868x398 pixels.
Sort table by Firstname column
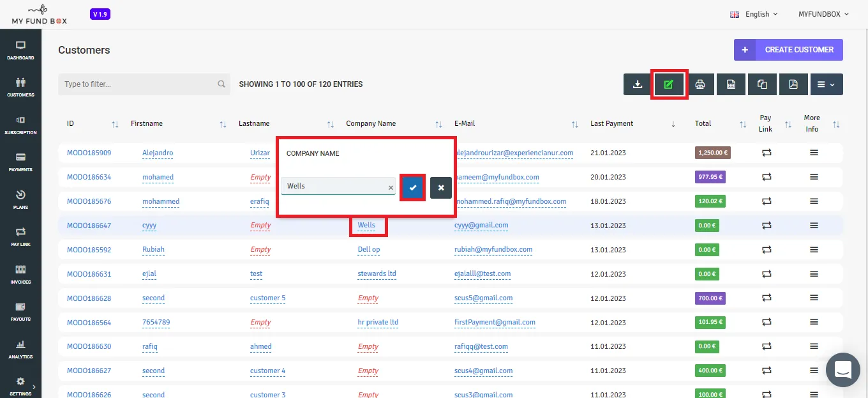(x=223, y=124)
